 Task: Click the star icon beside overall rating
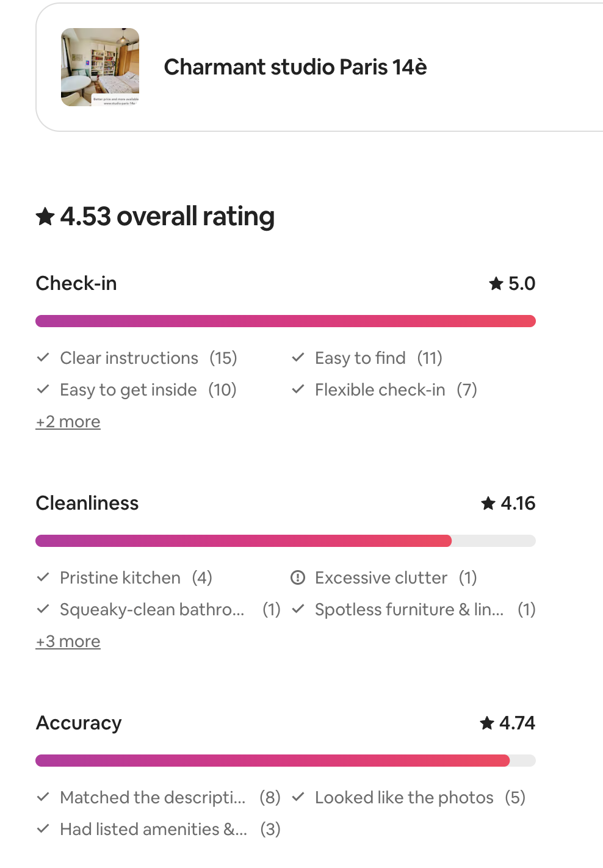click(x=45, y=216)
